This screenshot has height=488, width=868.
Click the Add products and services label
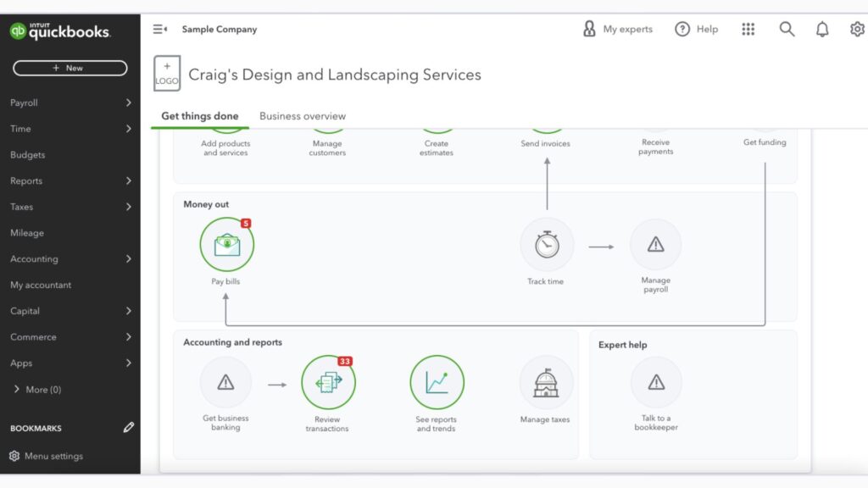tap(225, 147)
